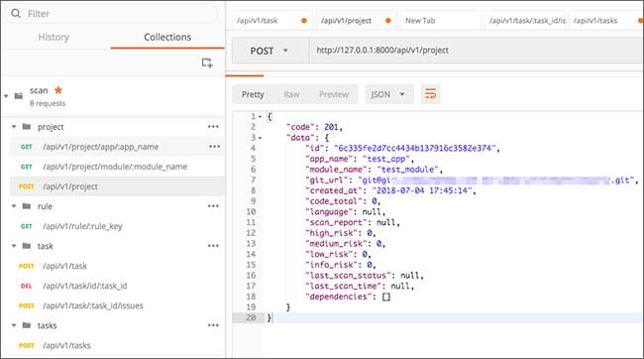This screenshot has width=644, height=359.
Task: Open the three-dot menu for task folder
Action: click(213, 246)
